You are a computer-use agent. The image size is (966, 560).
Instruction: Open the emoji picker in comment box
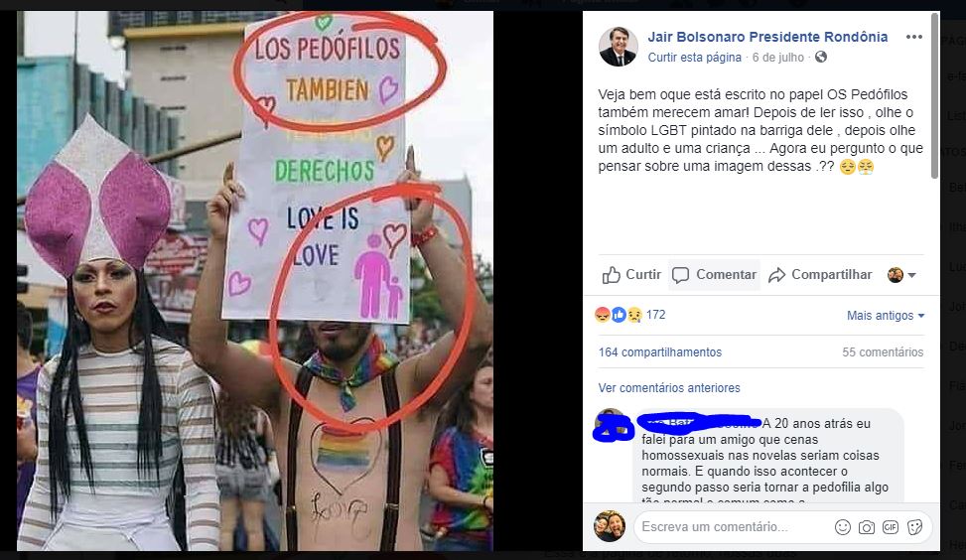(x=843, y=526)
